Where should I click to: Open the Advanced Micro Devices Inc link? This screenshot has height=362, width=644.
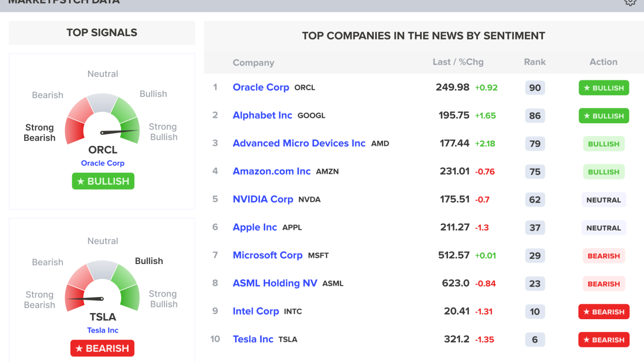point(299,143)
